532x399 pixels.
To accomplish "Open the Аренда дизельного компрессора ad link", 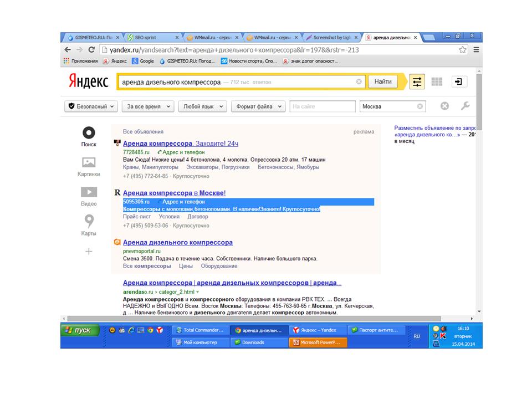I will click(178, 243).
